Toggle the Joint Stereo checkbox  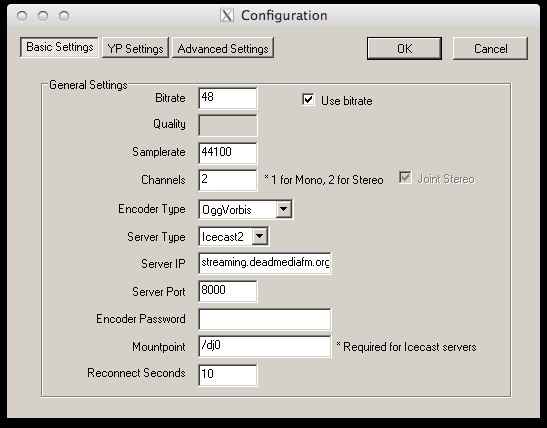coord(405,178)
